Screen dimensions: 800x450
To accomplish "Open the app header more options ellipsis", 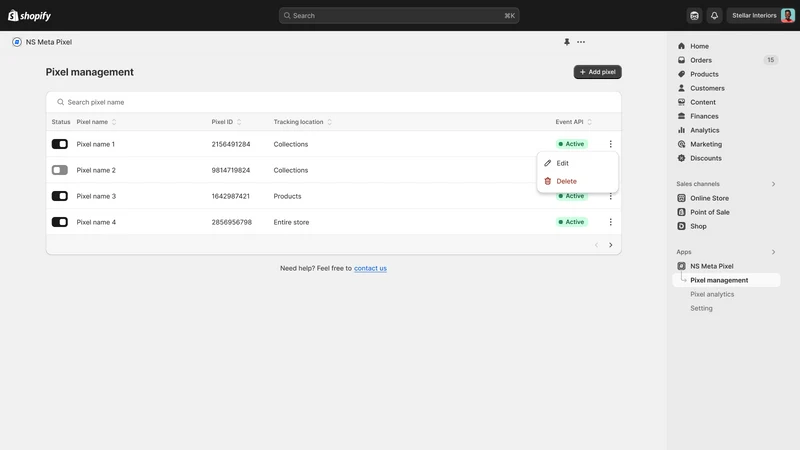I will coord(581,42).
